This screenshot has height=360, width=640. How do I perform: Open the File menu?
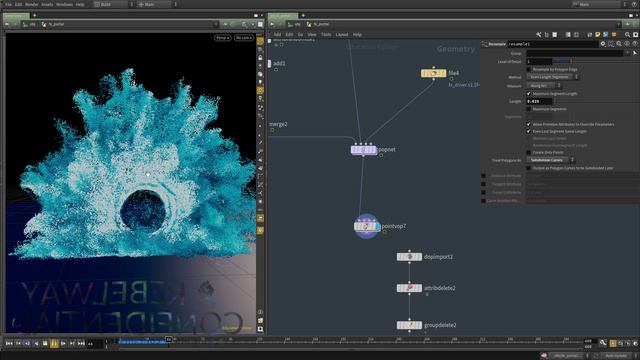pyautogui.click(x=8, y=4)
